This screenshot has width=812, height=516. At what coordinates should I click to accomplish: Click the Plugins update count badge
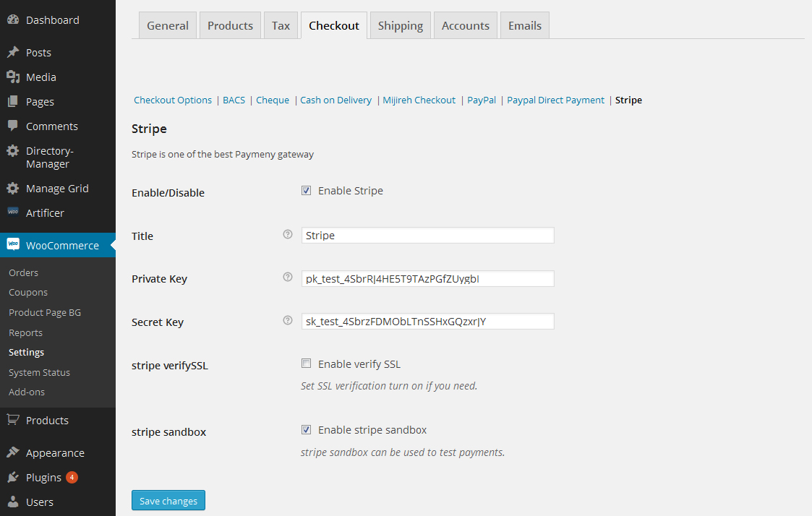point(72,477)
